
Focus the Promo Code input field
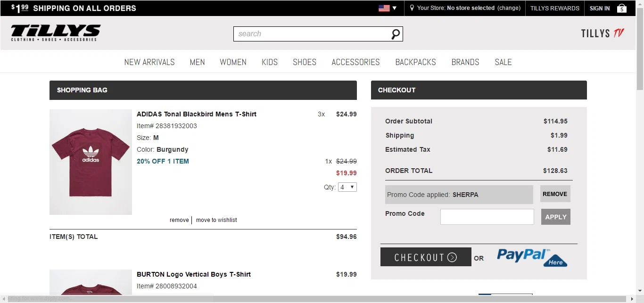coord(487,217)
